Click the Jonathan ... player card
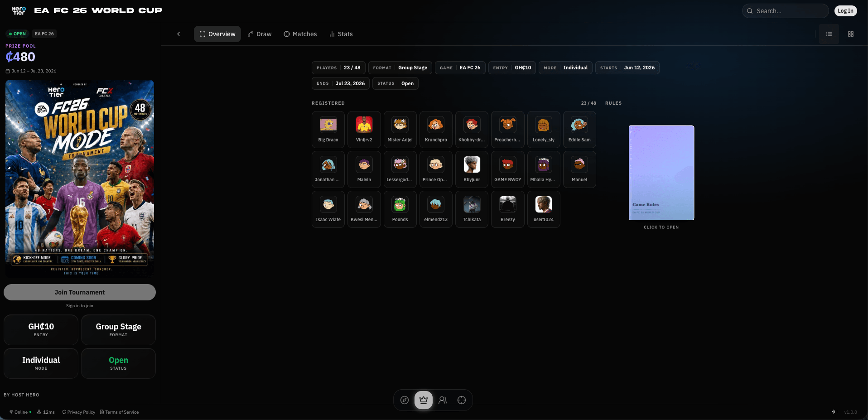Image resolution: width=868 pixels, height=420 pixels. (328, 169)
